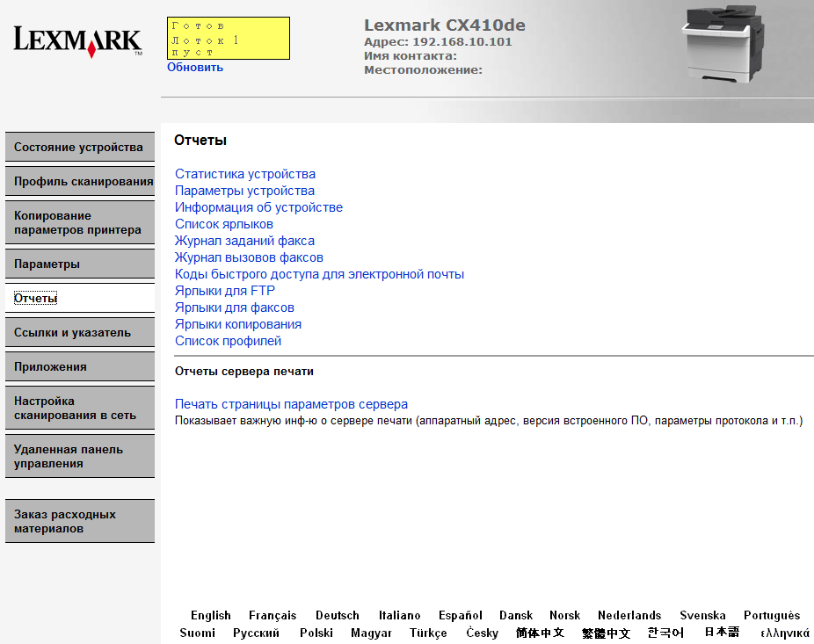Screen dimensions: 814x644
Task: Open Статистика устройства report
Action: [245, 174]
